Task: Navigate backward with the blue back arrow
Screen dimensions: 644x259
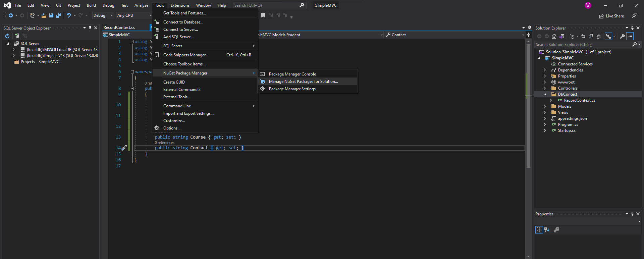Action: pyautogui.click(x=11, y=15)
